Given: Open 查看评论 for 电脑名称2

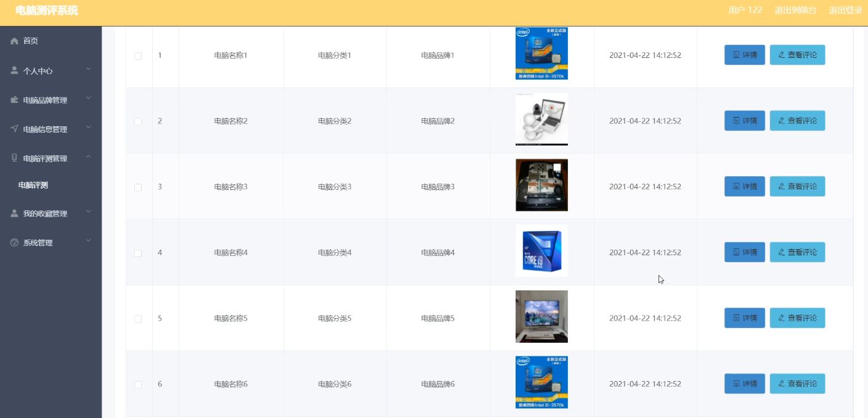Looking at the screenshot, I should (797, 121).
